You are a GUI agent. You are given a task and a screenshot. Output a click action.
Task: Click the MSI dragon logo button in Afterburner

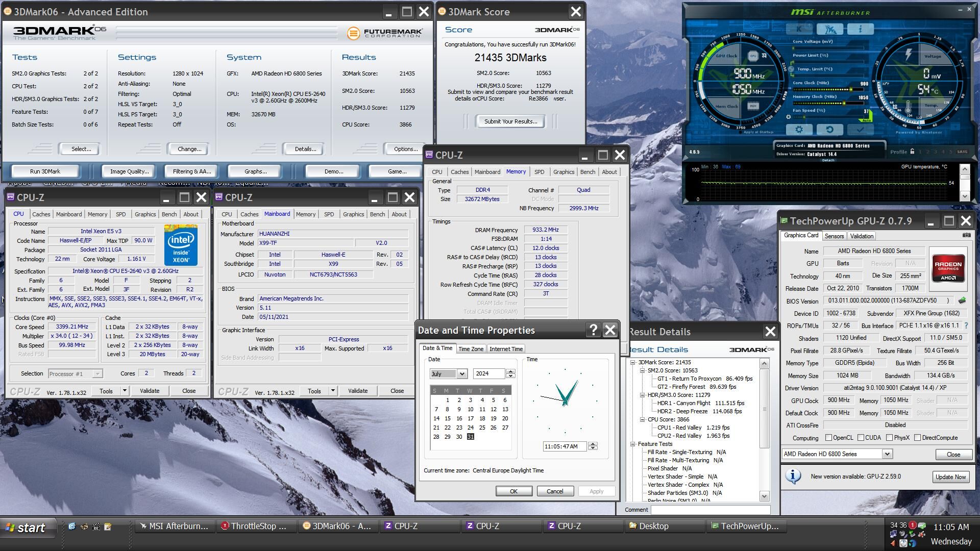(x=830, y=29)
